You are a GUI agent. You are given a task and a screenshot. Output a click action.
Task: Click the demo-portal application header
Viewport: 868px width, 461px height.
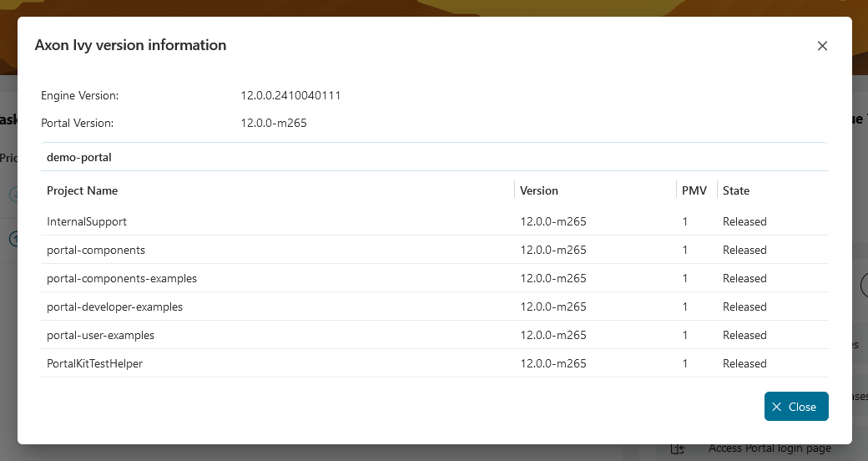(435, 157)
